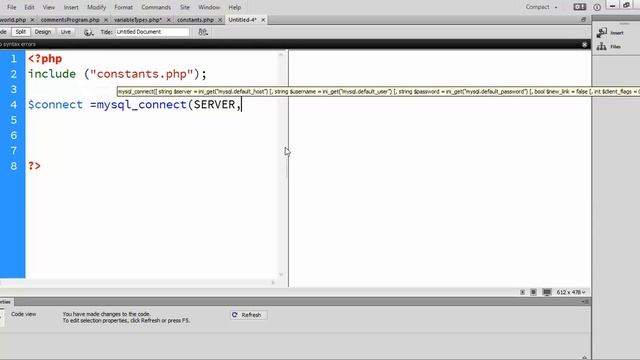Select Desktop size icon in status bar
Image resolution: width=640 pixels, height=360 pixels.
547,292
